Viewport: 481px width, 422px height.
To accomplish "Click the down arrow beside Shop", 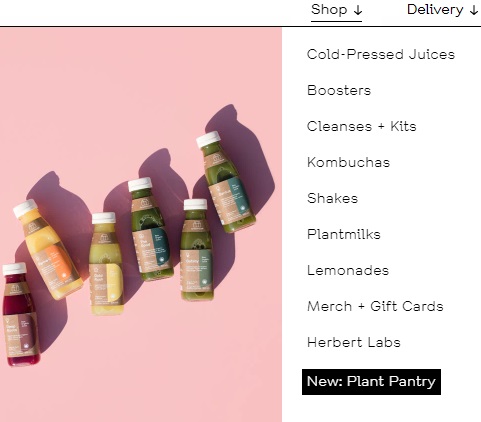I will (x=358, y=11).
